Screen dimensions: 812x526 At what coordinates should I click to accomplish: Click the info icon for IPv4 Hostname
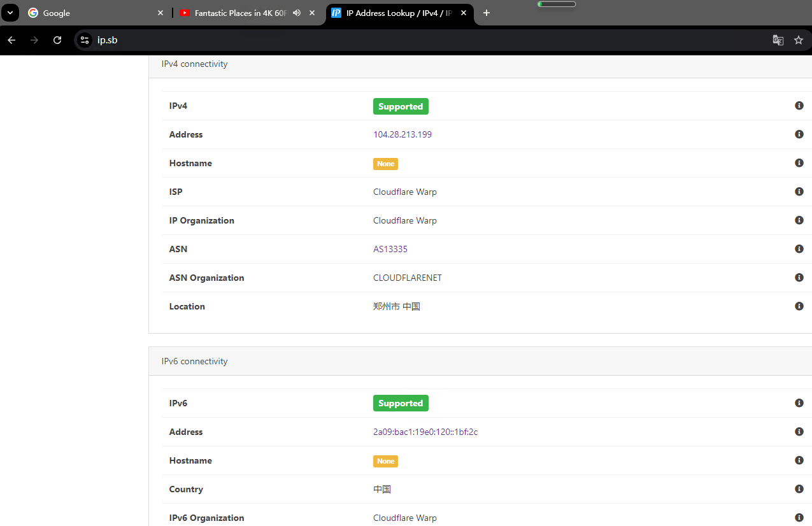point(799,163)
